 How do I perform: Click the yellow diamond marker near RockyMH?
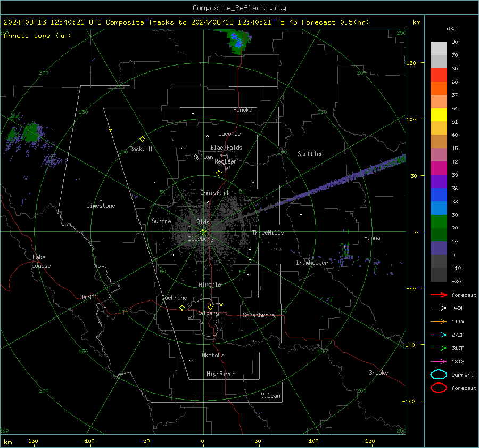(142, 139)
